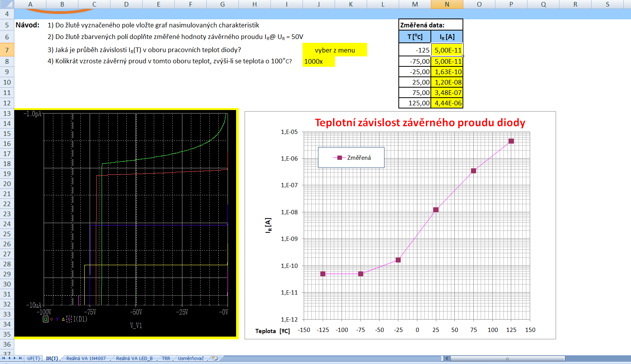The height and width of the screenshot is (364, 631).
Task: Switch to Reálná VA LED_B sheet
Action: pyautogui.click(x=134, y=358)
